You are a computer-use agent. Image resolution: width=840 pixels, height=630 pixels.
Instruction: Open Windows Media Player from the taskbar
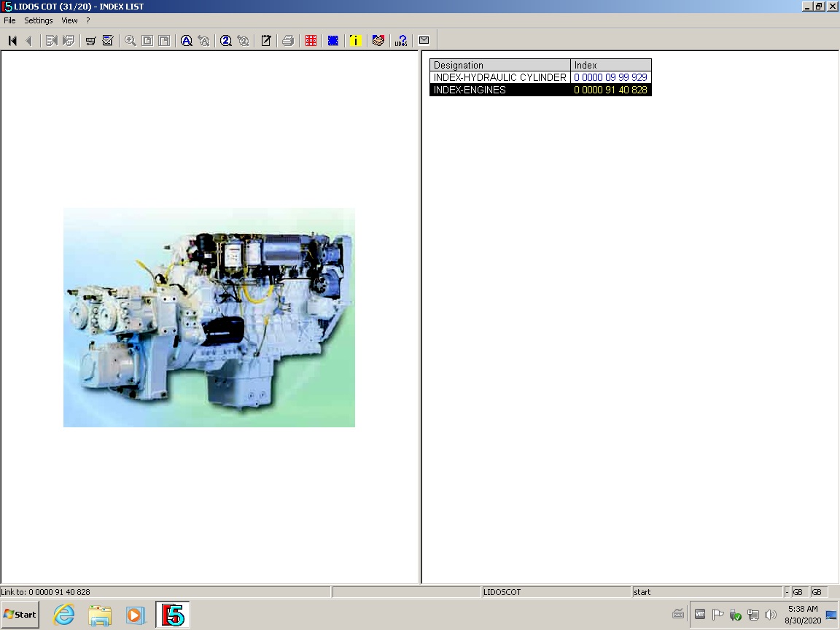coord(136,615)
